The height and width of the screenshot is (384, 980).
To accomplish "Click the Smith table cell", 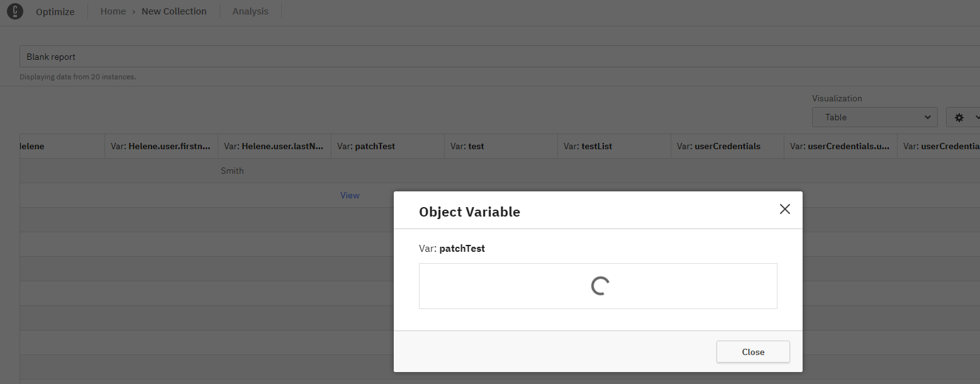I will [232, 171].
